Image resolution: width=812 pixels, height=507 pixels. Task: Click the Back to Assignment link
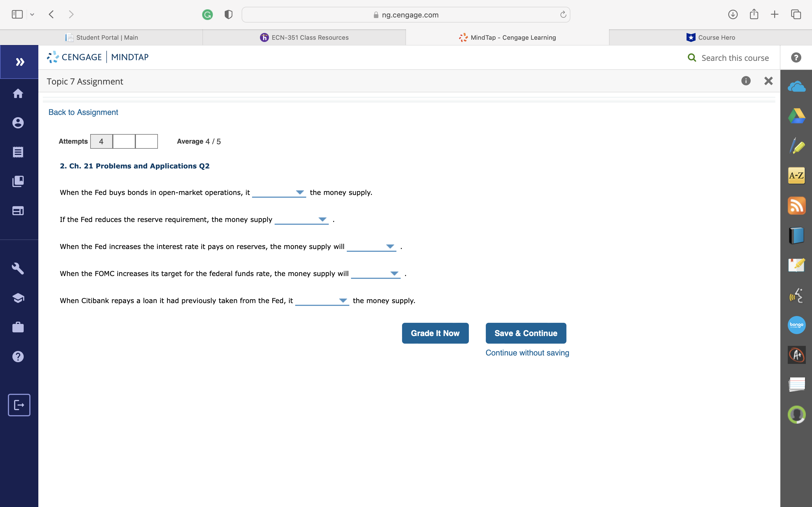point(83,112)
